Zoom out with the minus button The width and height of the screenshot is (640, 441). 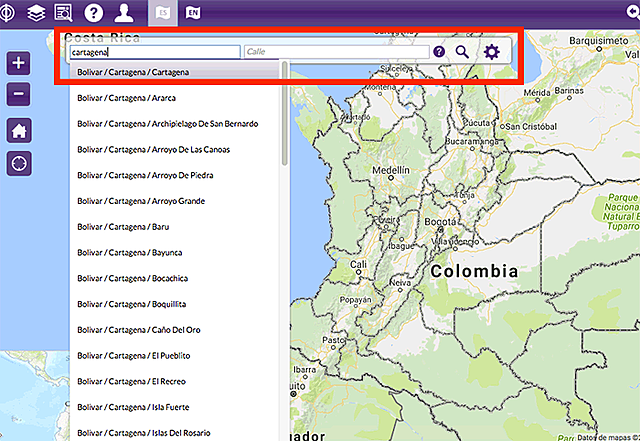click(x=18, y=94)
